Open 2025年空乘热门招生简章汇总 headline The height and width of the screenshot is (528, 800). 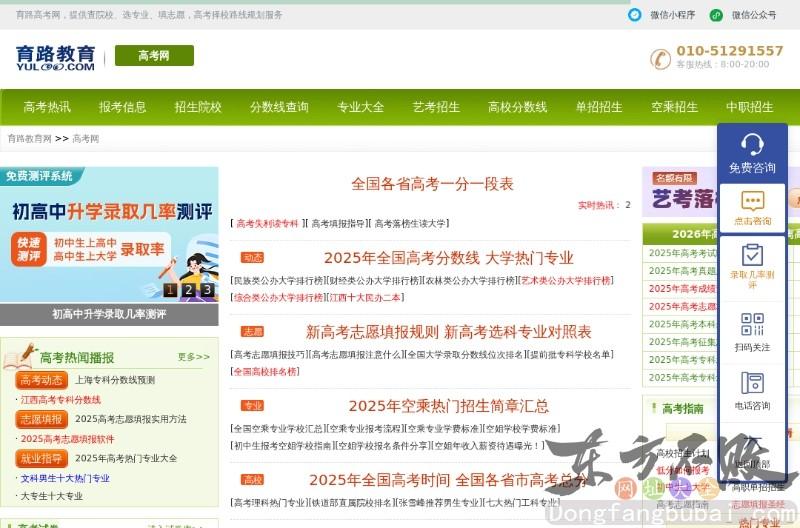tap(449, 406)
